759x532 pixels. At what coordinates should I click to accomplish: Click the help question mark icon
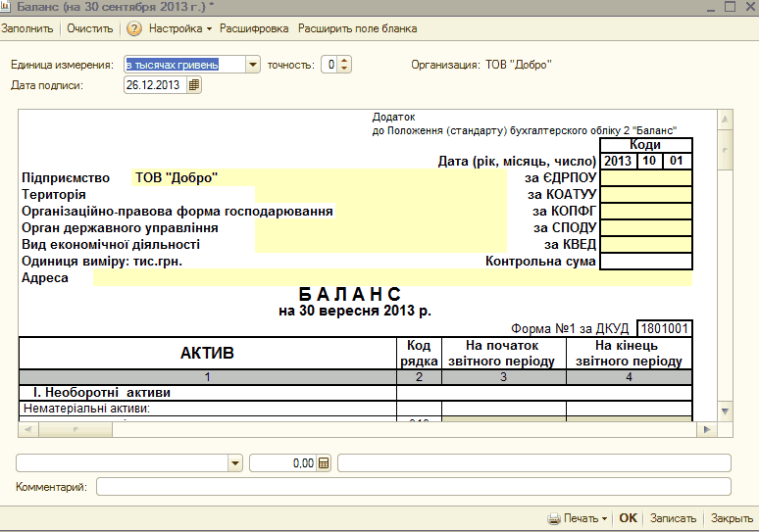134,28
